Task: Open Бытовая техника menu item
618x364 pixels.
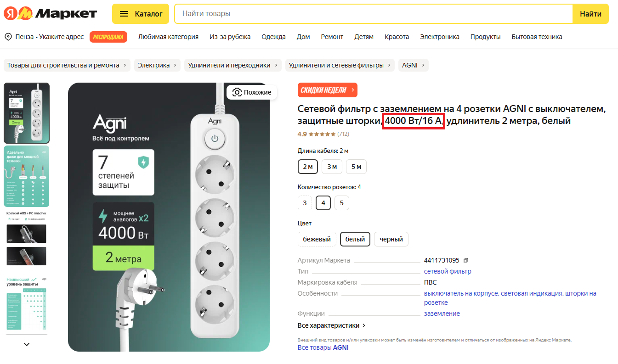Action: [x=537, y=37]
